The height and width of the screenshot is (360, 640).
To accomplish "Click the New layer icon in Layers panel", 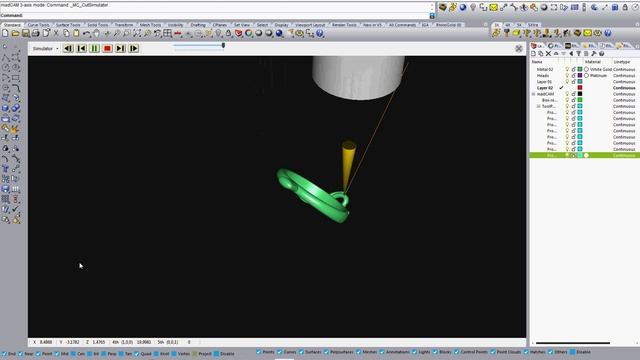I will (533, 53).
